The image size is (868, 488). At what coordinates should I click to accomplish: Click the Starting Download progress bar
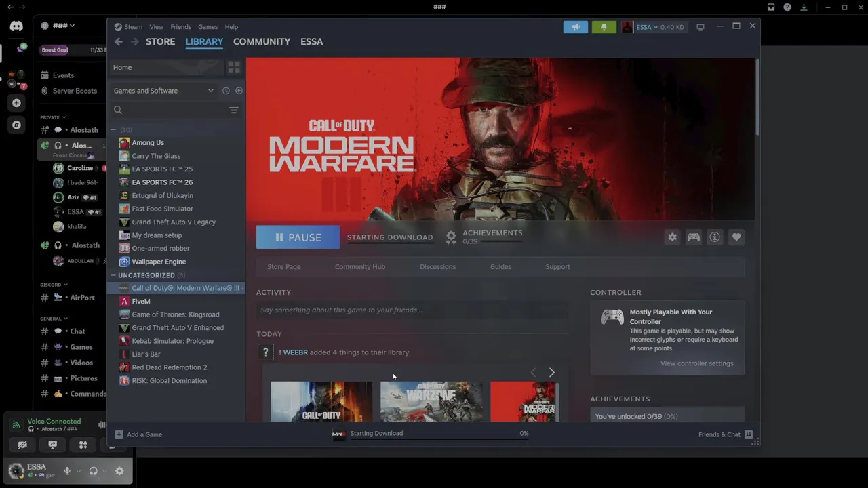[439, 439]
